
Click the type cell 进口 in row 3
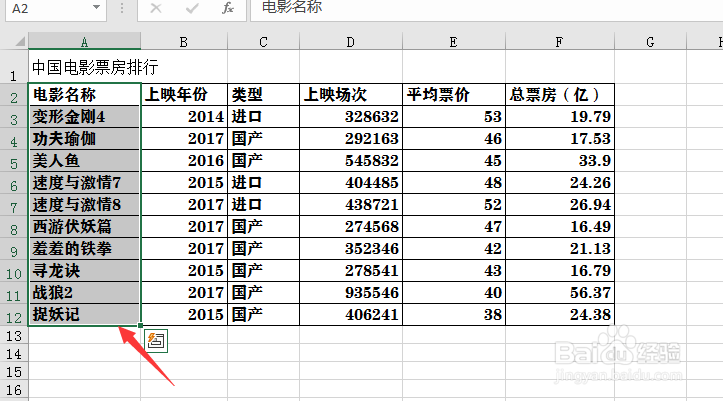tap(263, 117)
